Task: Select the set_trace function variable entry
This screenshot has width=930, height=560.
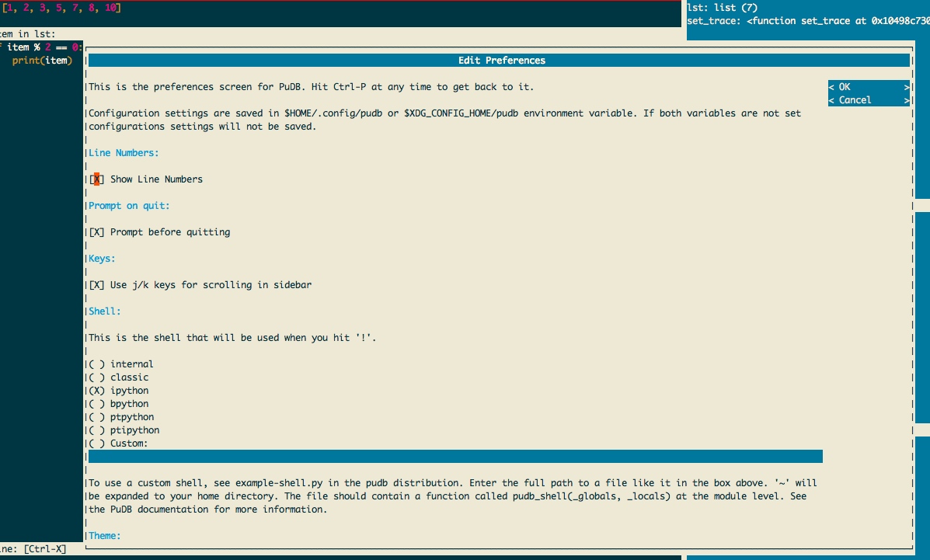Action: pyautogui.click(x=808, y=21)
